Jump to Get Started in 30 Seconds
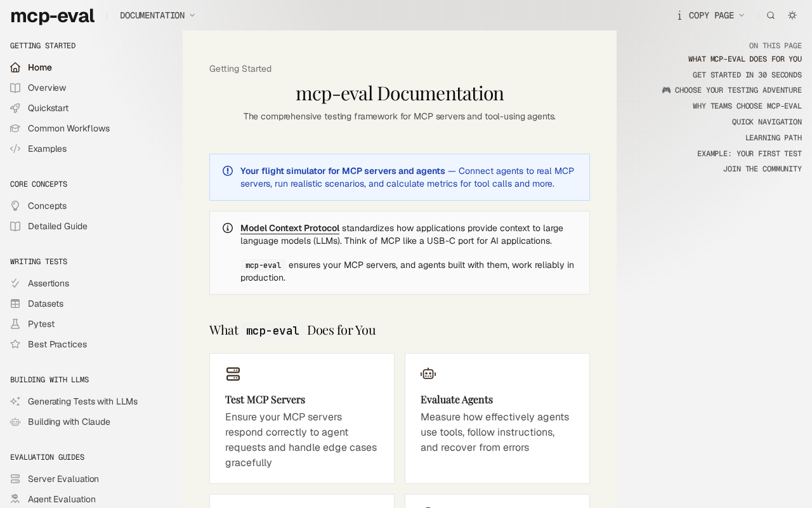This screenshot has width=812, height=508. point(747,75)
